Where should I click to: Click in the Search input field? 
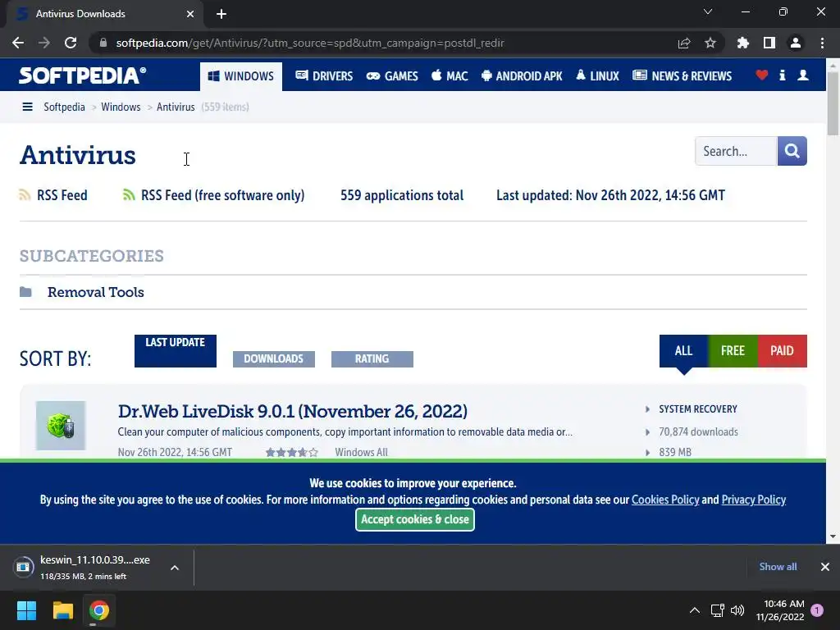coord(736,151)
